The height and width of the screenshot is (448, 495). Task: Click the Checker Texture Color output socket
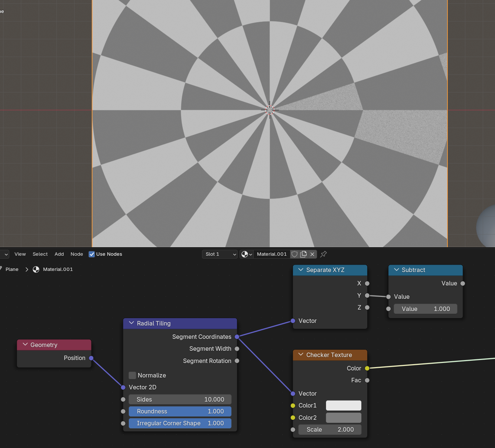367,368
